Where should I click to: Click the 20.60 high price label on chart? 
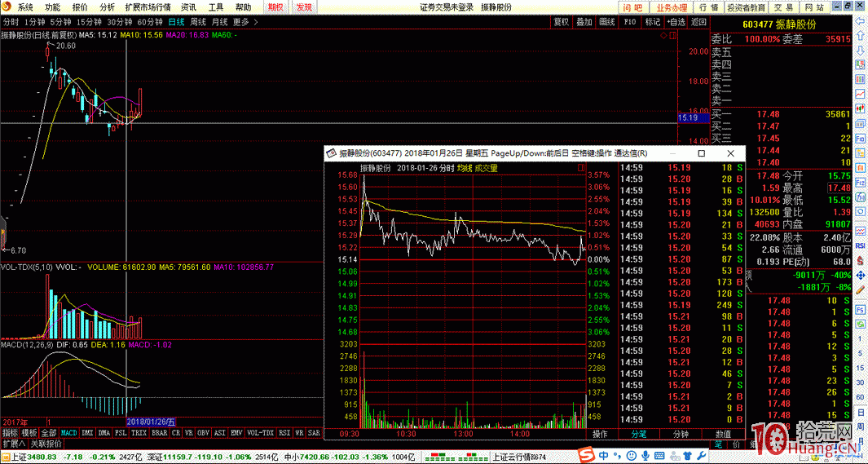coord(66,46)
